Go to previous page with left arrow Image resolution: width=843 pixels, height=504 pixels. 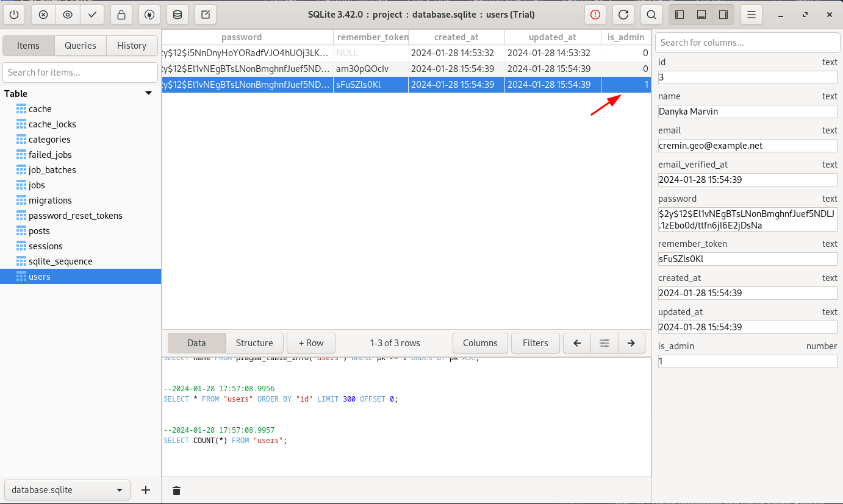tap(577, 343)
